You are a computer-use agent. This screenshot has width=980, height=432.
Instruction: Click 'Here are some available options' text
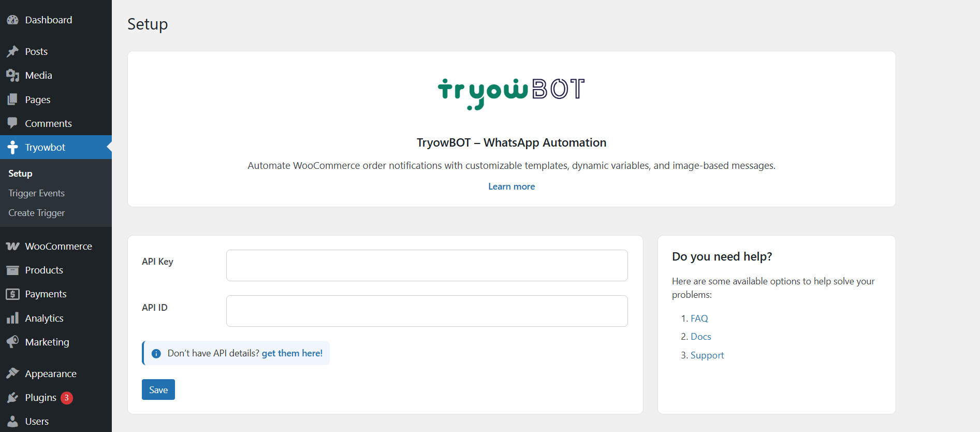773,288
